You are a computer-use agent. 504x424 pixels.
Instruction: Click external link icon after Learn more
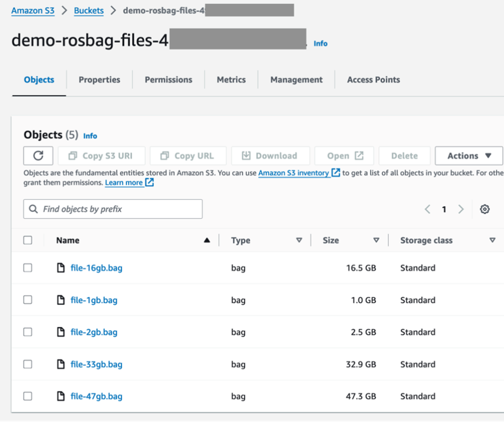(x=150, y=182)
